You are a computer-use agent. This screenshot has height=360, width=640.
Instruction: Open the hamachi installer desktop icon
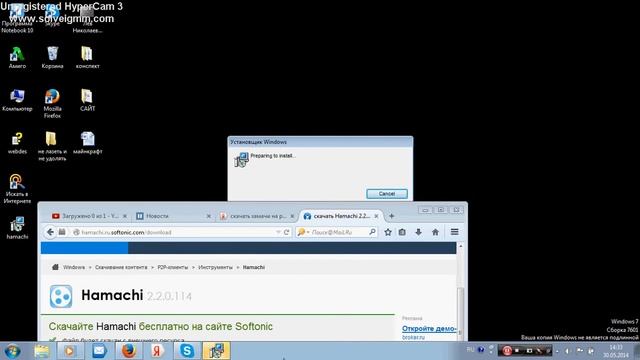point(17,228)
